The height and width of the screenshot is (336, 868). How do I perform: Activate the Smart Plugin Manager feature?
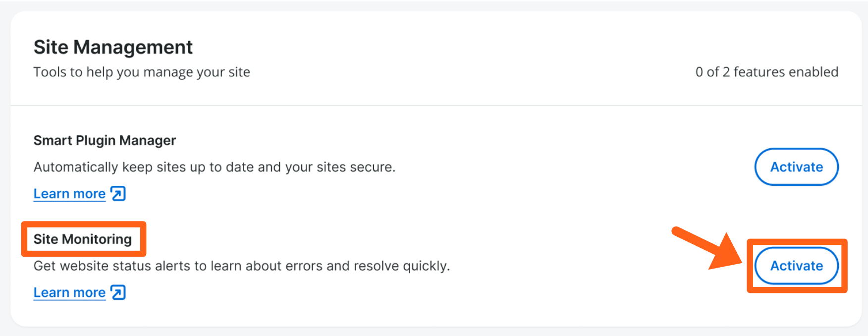(x=796, y=167)
